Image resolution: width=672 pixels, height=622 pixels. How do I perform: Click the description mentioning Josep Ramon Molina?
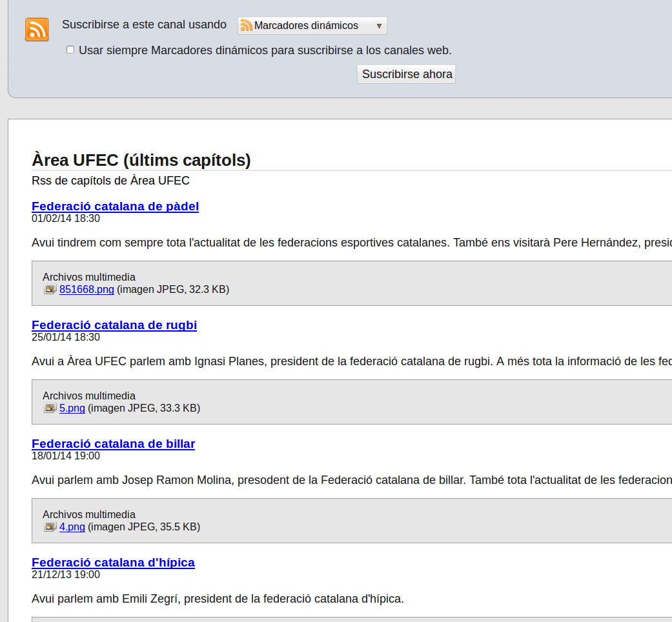click(352, 480)
